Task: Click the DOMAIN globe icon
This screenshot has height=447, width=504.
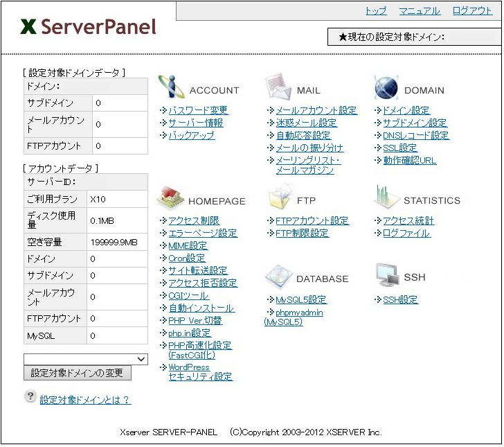Action: pyautogui.click(x=386, y=88)
